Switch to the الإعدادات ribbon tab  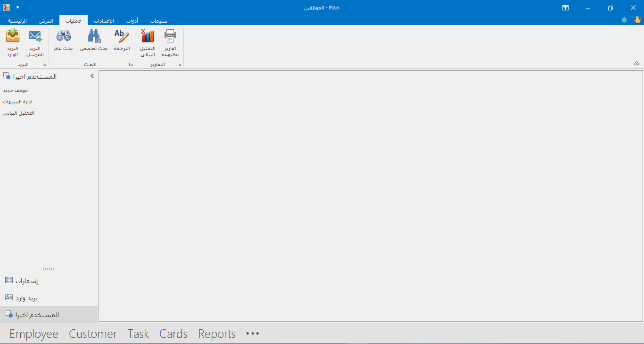point(104,21)
